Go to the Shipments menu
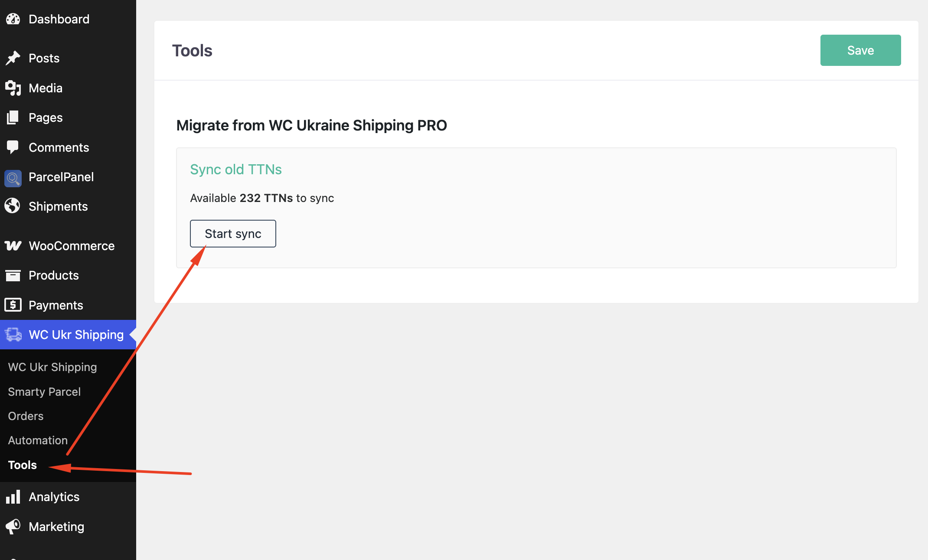Screen dimensions: 928x560 click(x=68, y=206)
